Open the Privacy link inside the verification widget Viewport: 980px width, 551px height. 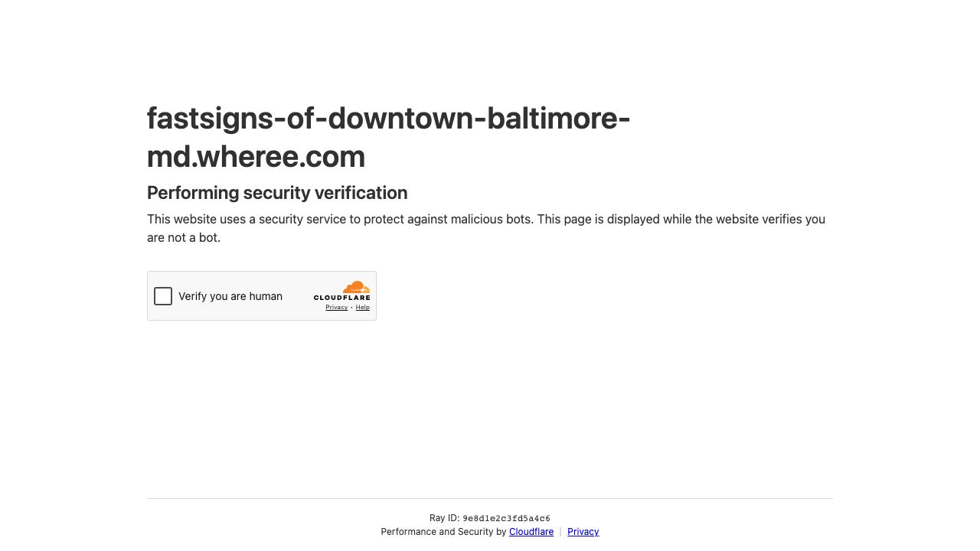pyautogui.click(x=336, y=308)
